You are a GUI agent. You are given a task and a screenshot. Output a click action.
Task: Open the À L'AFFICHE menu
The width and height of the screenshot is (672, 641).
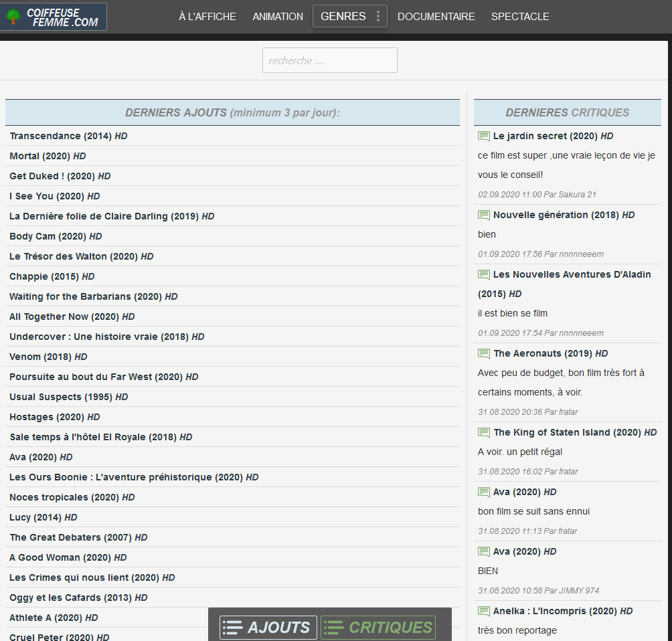[207, 16]
